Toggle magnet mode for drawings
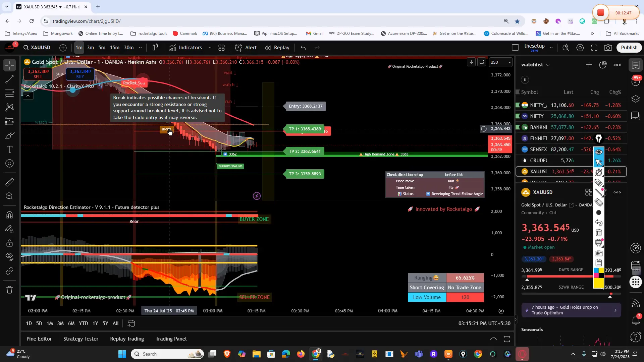Image resolution: width=644 pixels, height=362 pixels. pyautogui.click(x=10, y=215)
